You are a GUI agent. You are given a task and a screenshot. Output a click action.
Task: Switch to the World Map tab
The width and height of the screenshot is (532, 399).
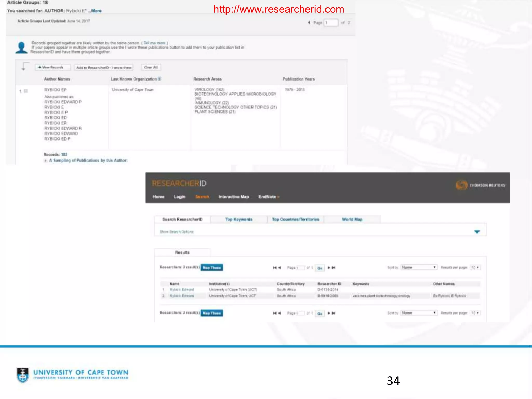coord(352,219)
